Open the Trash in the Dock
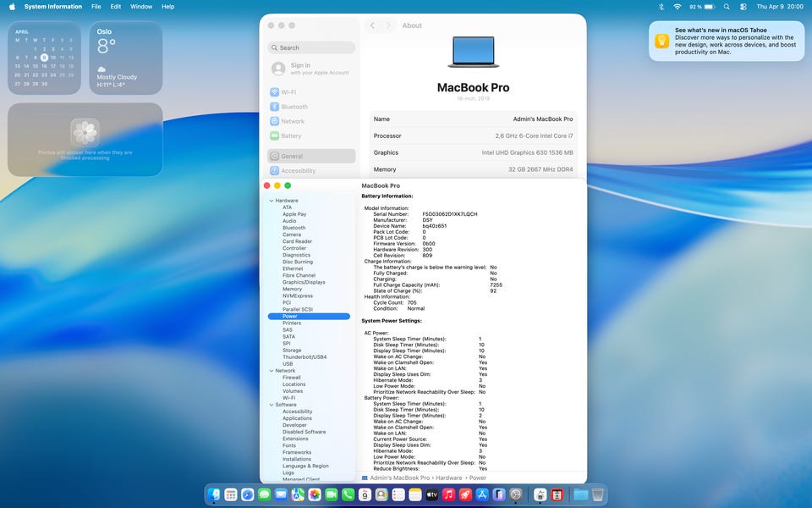 tap(598, 494)
